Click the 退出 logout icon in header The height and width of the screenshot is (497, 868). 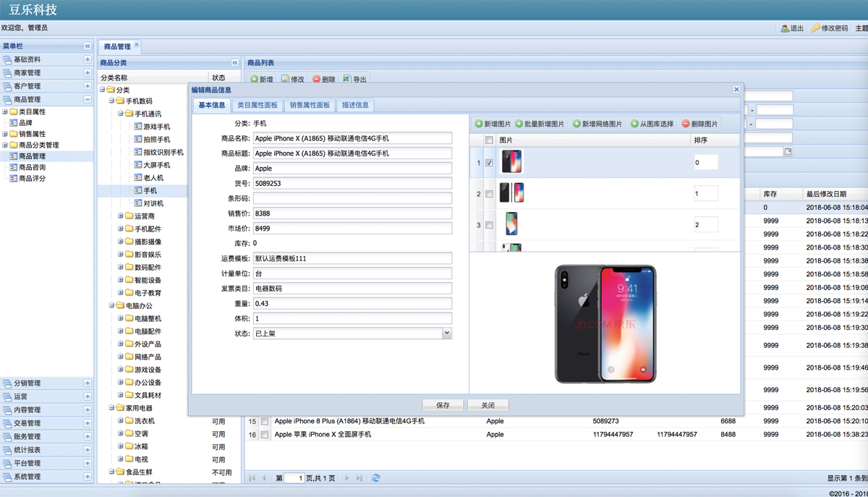point(785,28)
